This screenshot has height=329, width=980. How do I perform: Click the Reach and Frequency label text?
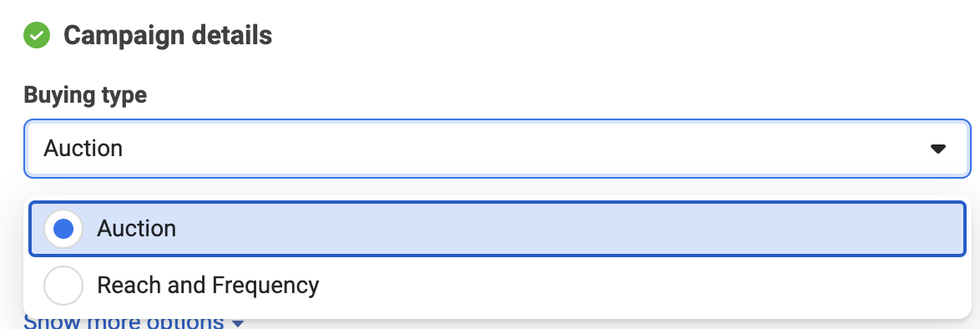tap(208, 286)
